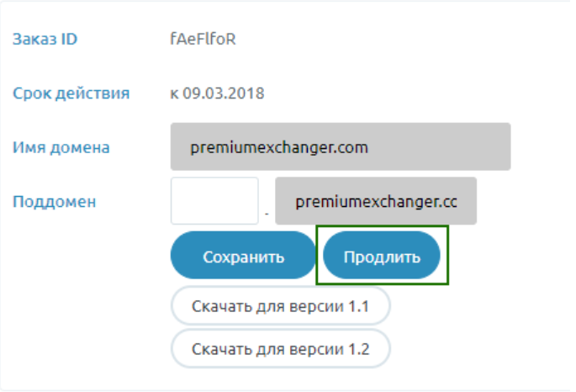Image resolution: width=576 pixels, height=392 pixels.
Task: Click the Сохранить button
Action: pyautogui.click(x=243, y=257)
